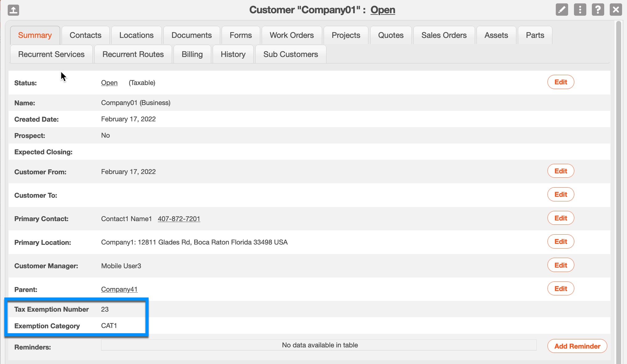The image size is (627, 364).
Task: Edit the Customer Manager field
Action: point(560,265)
